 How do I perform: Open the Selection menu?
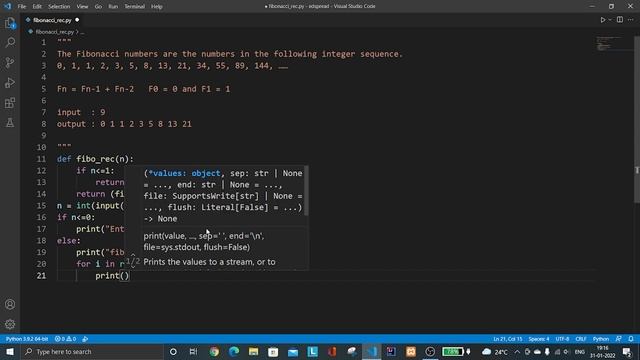[x=59, y=7]
